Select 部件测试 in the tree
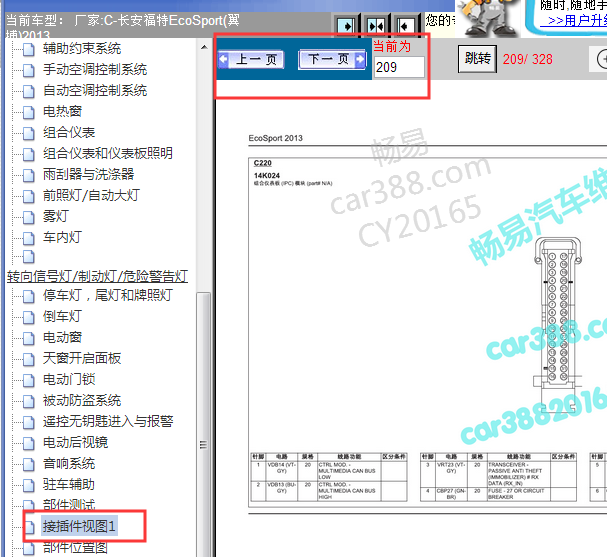The image size is (607, 557). click(x=69, y=505)
